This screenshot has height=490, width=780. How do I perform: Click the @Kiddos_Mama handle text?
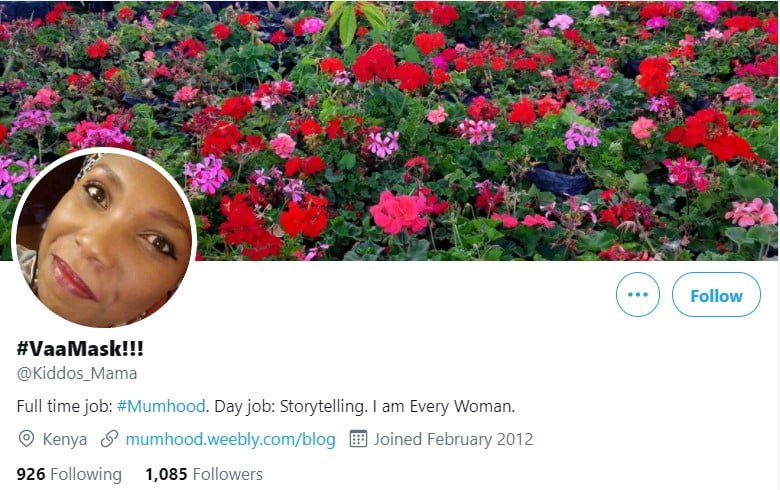point(77,373)
